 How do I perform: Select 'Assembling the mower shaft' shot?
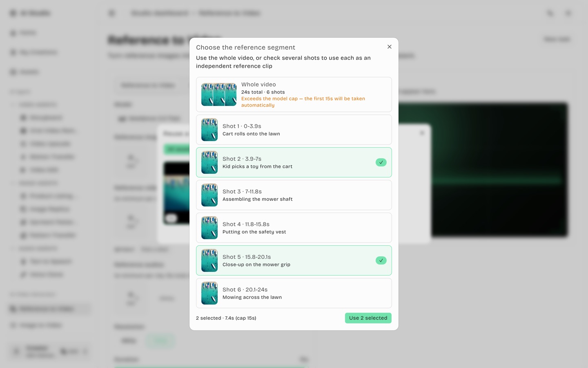point(294,195)
